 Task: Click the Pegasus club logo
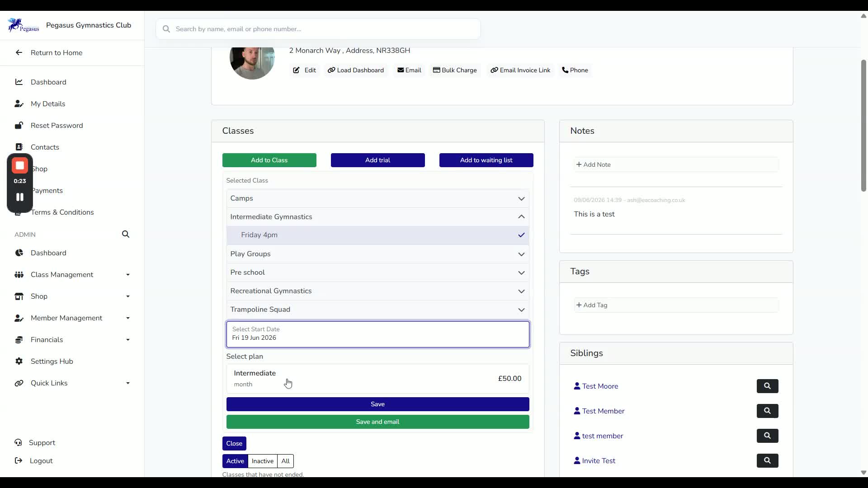[x=24, y=25]
